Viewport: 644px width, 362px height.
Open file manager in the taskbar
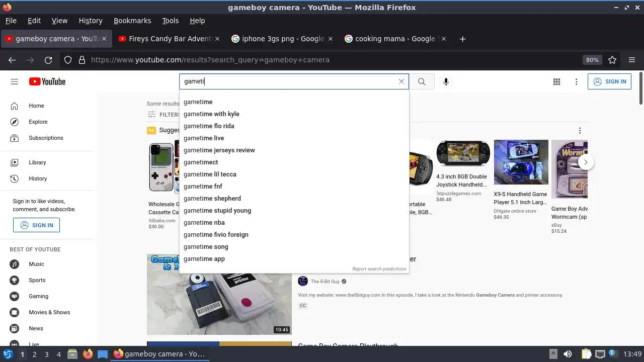pos(72,354)
